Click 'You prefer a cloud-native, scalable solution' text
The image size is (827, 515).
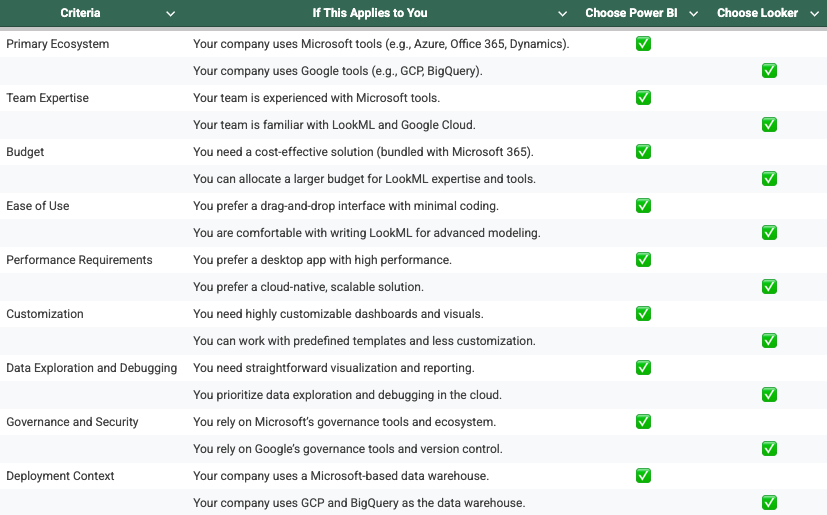309,287
